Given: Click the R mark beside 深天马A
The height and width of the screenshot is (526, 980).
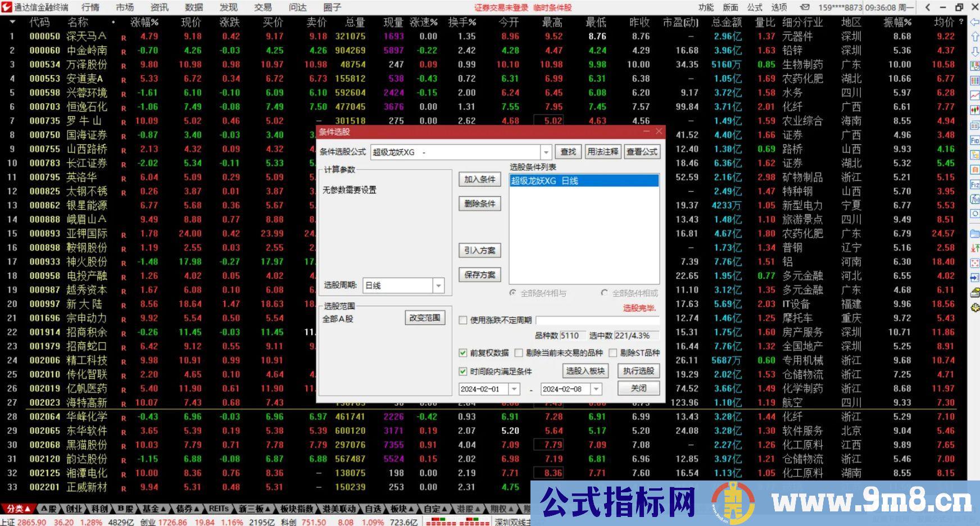Looking at the screenshot, I should coord(124,38).
